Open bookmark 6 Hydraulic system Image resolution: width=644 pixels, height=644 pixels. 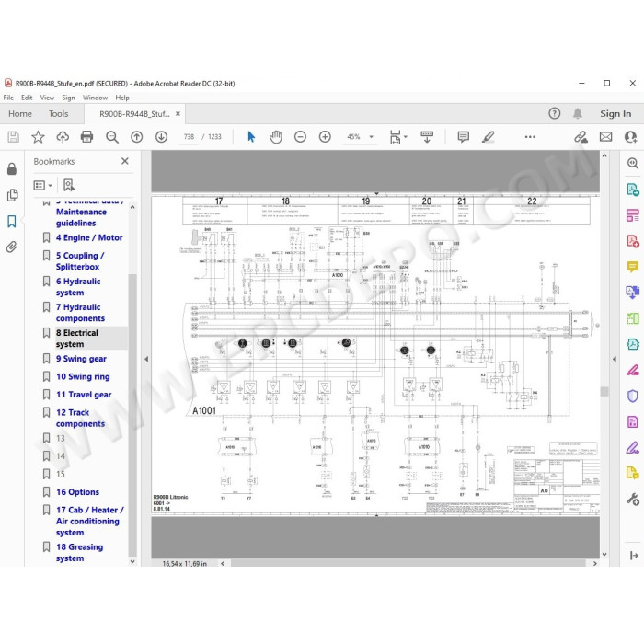[78, 287]
